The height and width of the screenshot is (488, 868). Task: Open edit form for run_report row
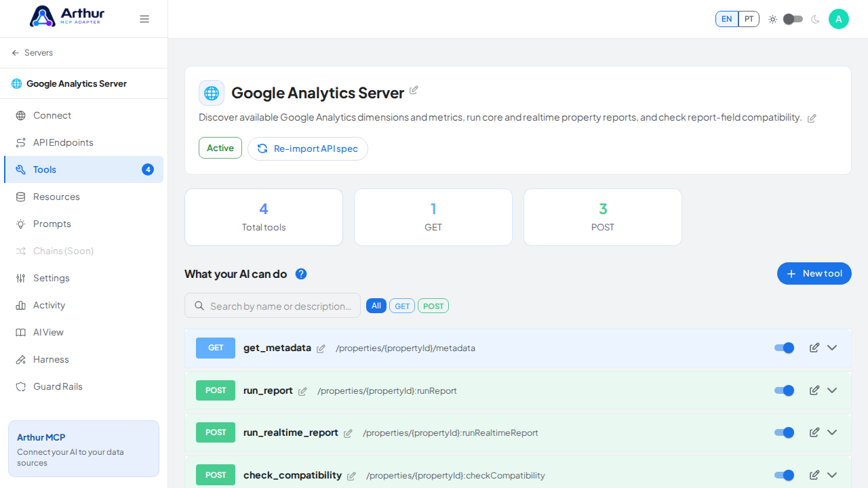814,390
